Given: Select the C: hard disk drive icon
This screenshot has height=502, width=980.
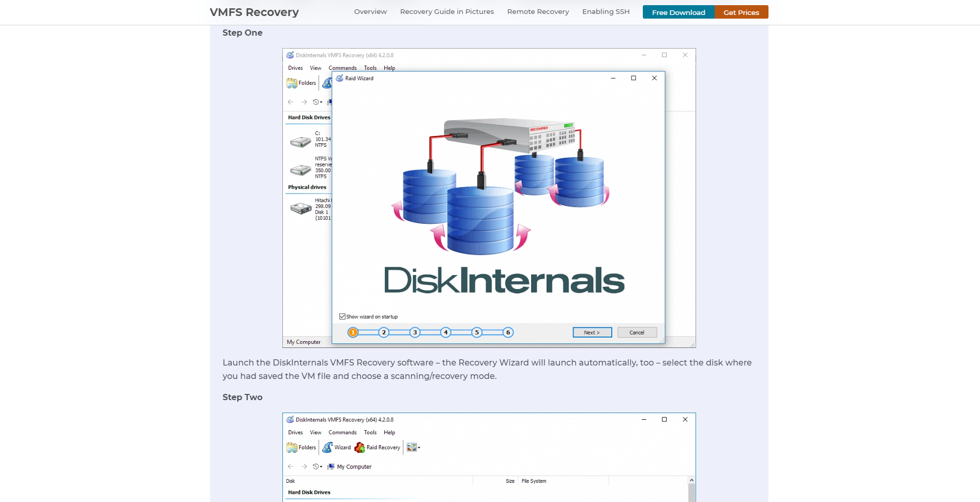Looking at the screenshot, I should pos(300,141).
